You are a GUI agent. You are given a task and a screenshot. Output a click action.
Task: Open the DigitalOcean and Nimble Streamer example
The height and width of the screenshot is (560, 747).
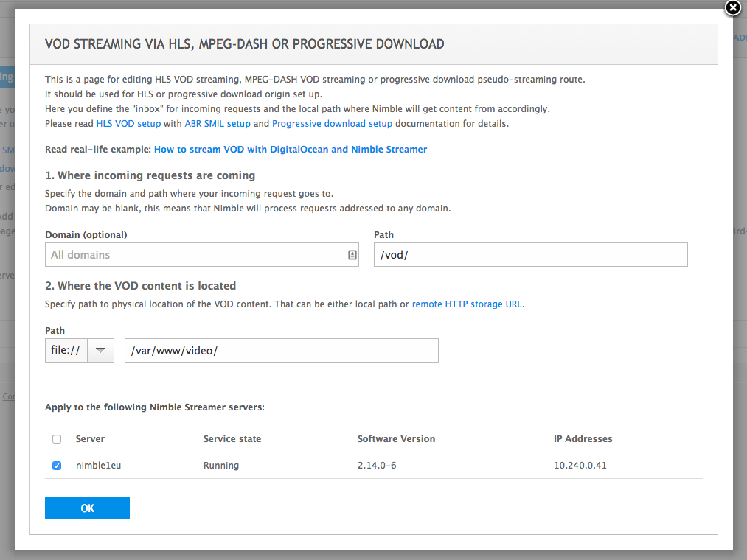pyautogui.click(x=291, y=149)
